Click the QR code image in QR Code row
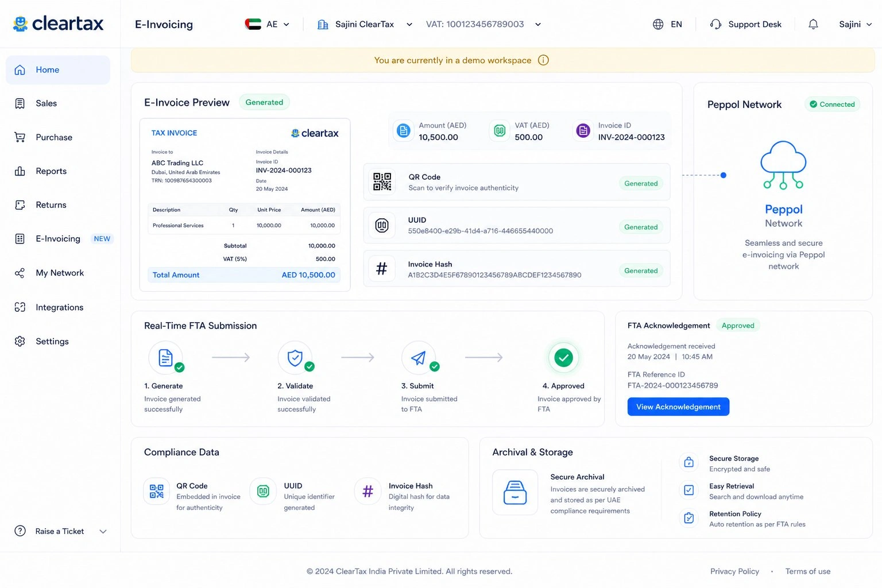 coord(382,182)
